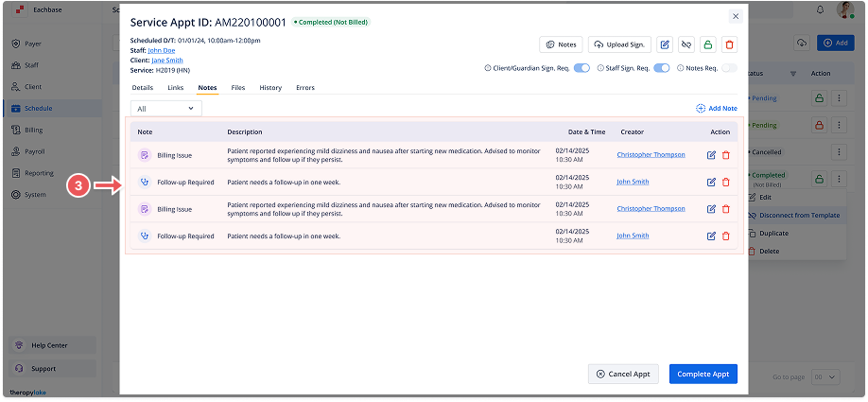Delete the last Follow-up Required note
Viewport: 868px width, 402px height.
[x=726, y=236]
